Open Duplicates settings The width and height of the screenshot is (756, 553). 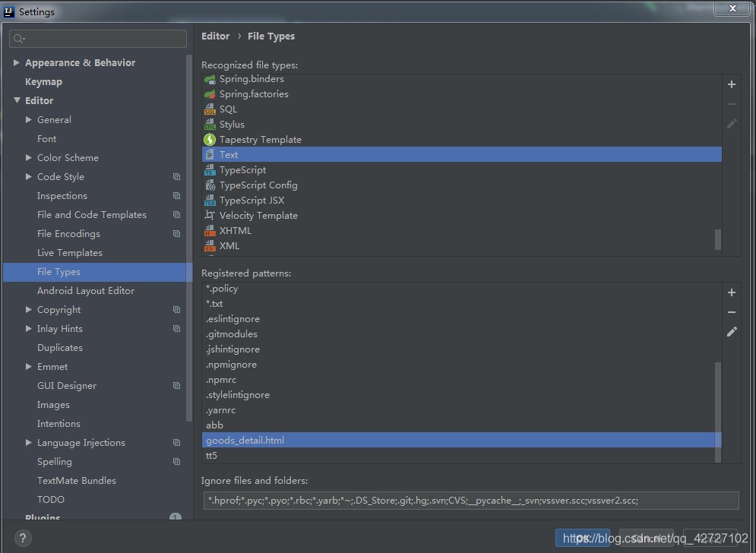[60, 348]
